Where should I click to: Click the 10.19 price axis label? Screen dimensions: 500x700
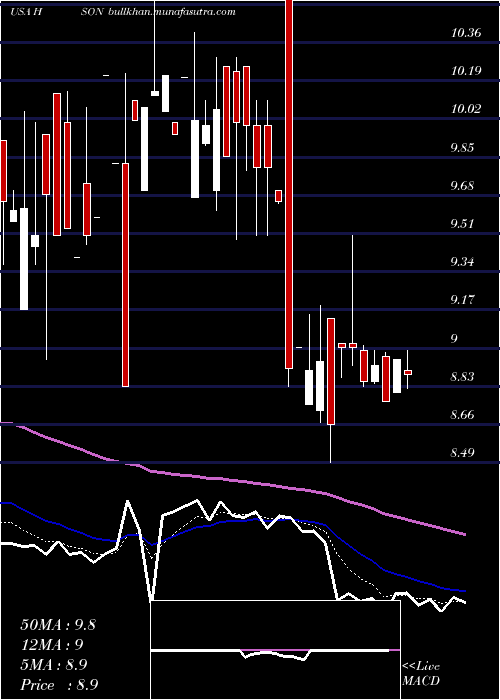(x=466, y=71)
